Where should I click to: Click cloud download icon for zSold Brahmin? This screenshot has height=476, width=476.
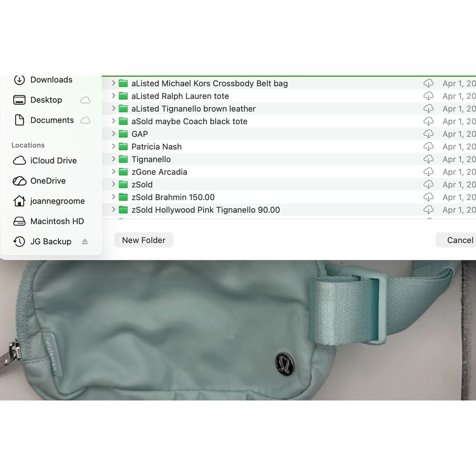pyautogui.click(x=428, y=197)
